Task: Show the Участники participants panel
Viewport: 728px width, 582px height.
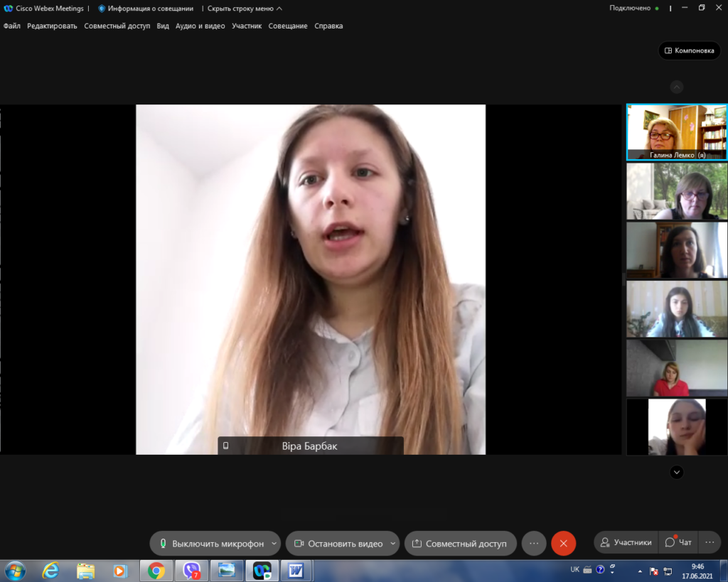Action: coord(626,542)
